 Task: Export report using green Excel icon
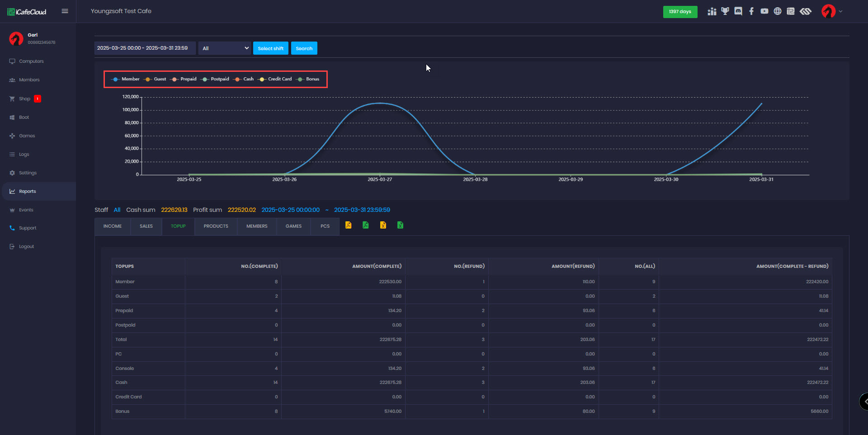[x=400, y=225]
